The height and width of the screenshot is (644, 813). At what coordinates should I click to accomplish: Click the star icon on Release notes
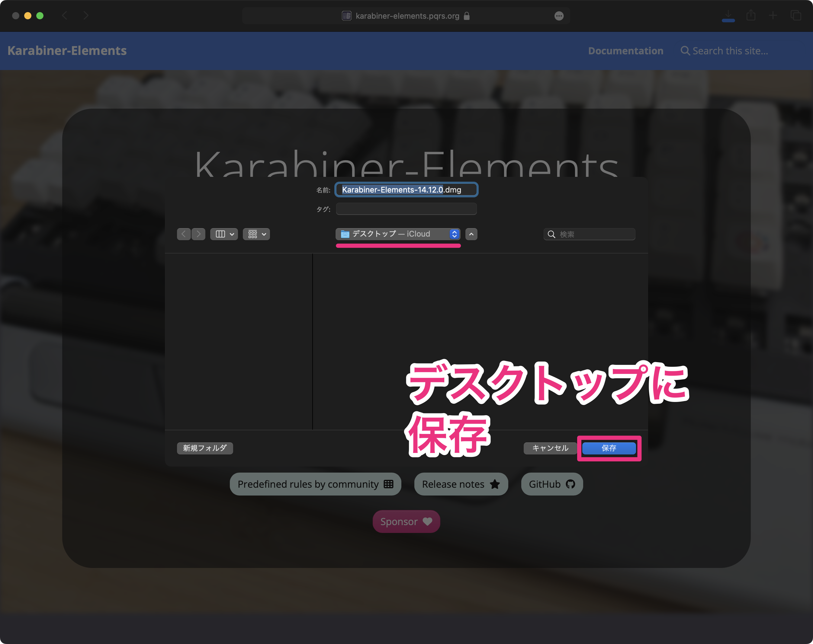(x=495, y=484)
